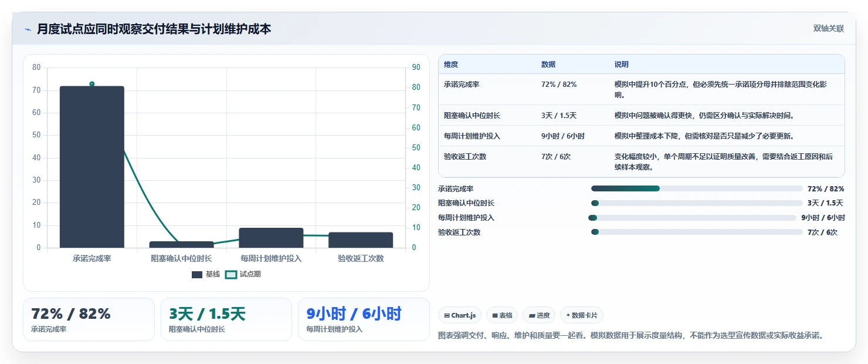The height and width of the screenshot is (364, 868).
Task: Click the 每周计划维护投入 progress bar
Action: click(692, 218)
